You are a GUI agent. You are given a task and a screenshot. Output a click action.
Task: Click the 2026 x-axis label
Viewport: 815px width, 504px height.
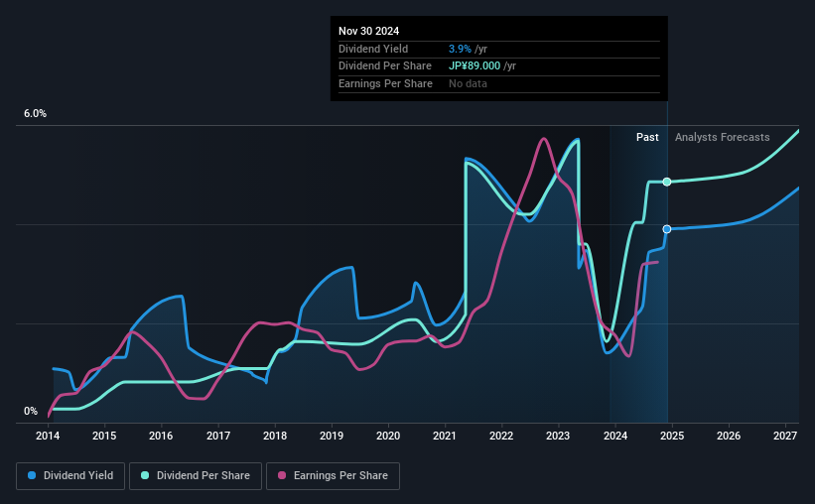[x=729, y=436]
